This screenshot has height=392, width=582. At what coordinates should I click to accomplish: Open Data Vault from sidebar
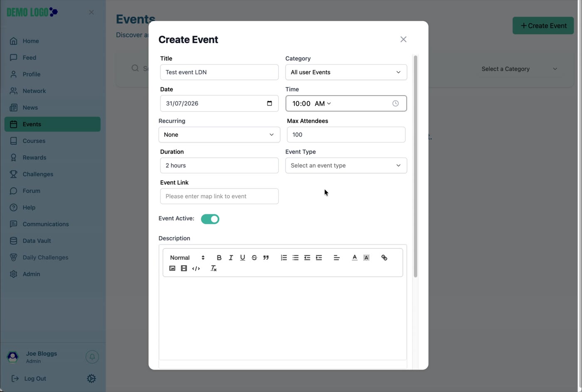[x=52, y=240]
